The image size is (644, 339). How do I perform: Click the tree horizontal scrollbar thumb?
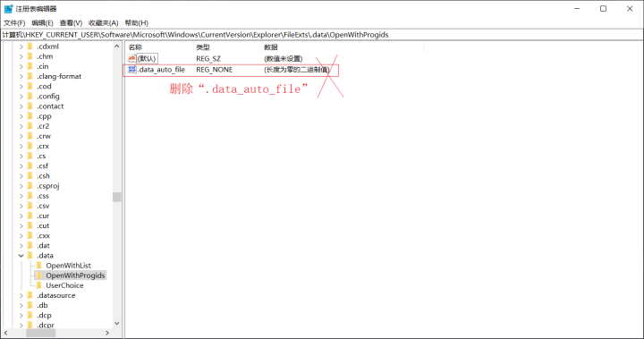40,333
